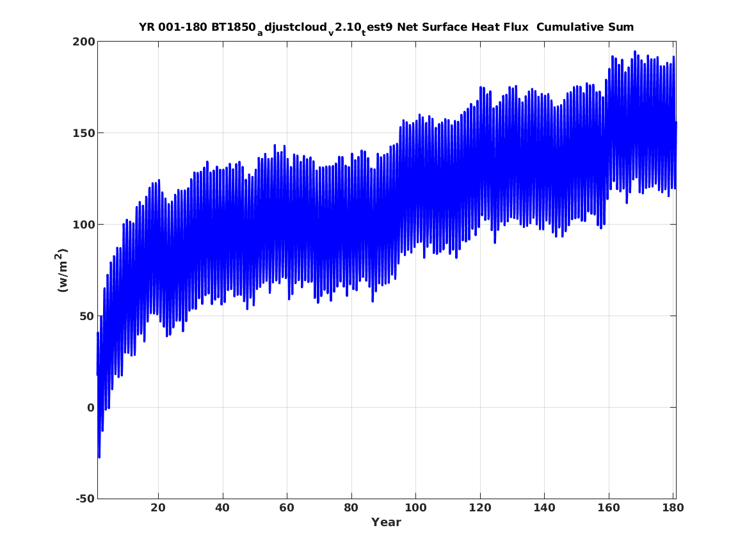Click the 'Year' x-axis label
The width and height of the screenshot is (747, 560).
[386, 522]
